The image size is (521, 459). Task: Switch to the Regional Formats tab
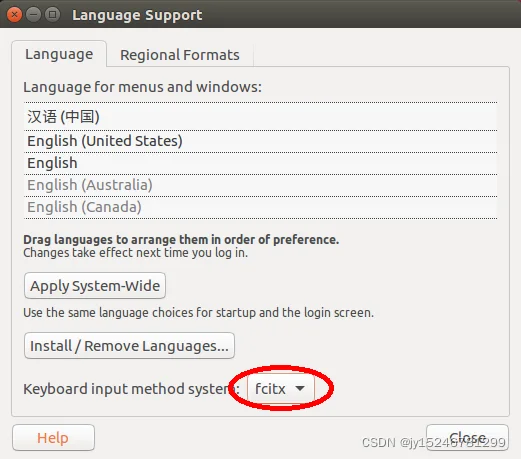click(x=180, y=55)
